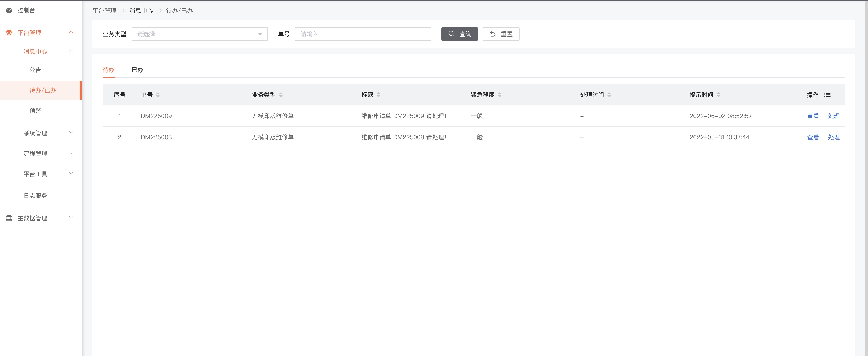Open 日志服务 in the sidebar
868x356 pixels.
click(x=35, y=196)
